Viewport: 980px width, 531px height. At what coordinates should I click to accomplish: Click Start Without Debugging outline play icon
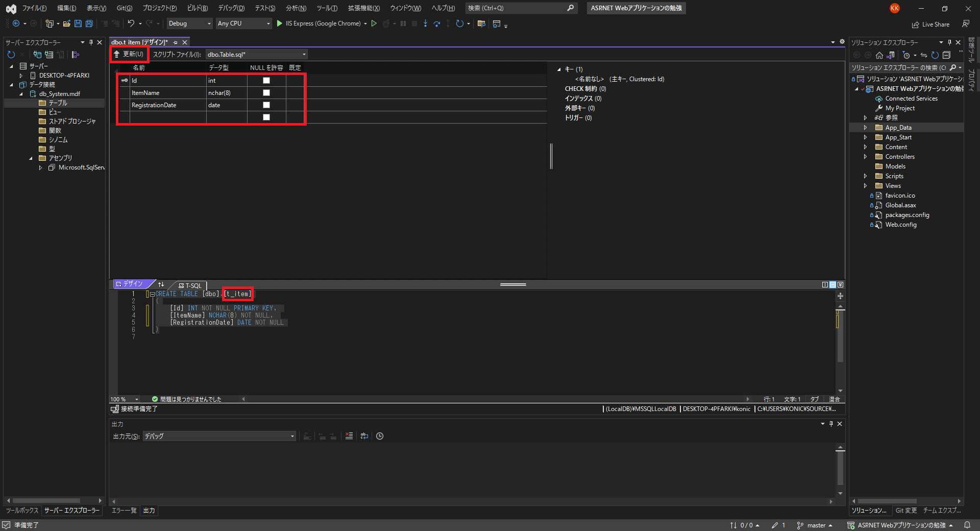click(374, 23)
